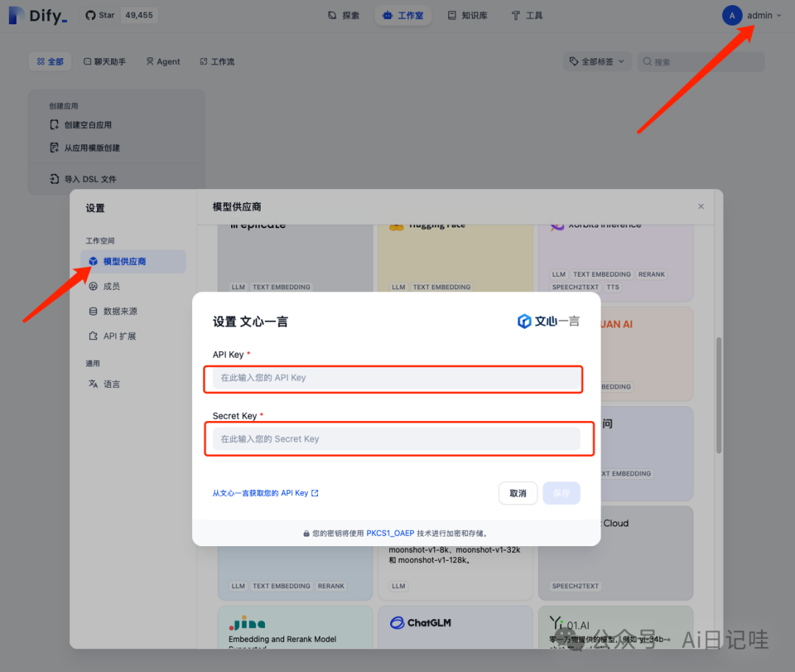Click the 探索 compass icon
The image size is (795, 672).
(332, 15)
